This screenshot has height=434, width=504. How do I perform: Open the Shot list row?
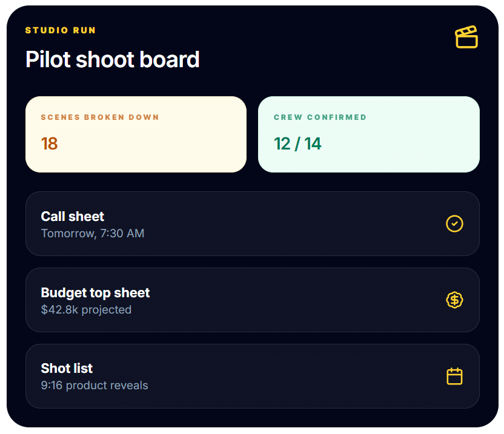[253, 376]
